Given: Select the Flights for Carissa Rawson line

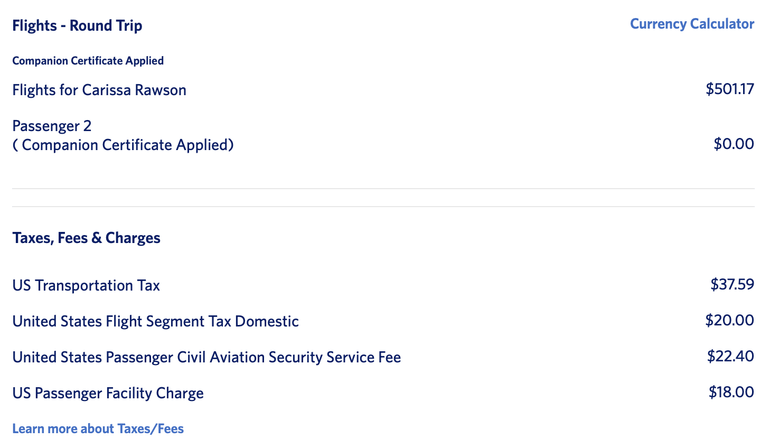Looking at the screenshot, I should pos(99,90).
